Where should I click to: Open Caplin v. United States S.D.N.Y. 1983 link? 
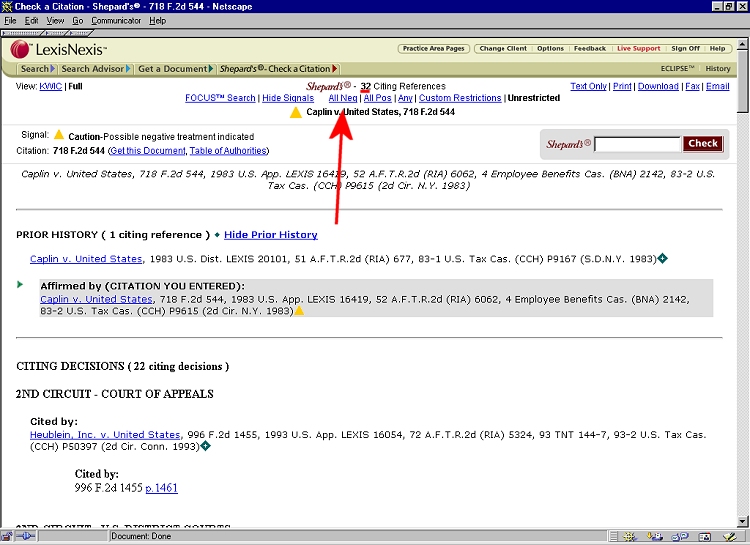[x=86, y=259]
